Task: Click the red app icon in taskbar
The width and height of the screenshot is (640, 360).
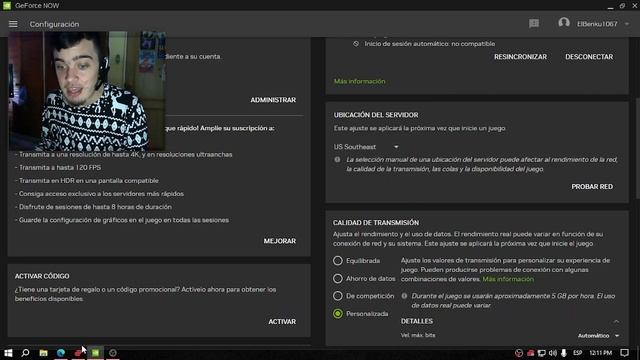Action: [x=78, y=353]
